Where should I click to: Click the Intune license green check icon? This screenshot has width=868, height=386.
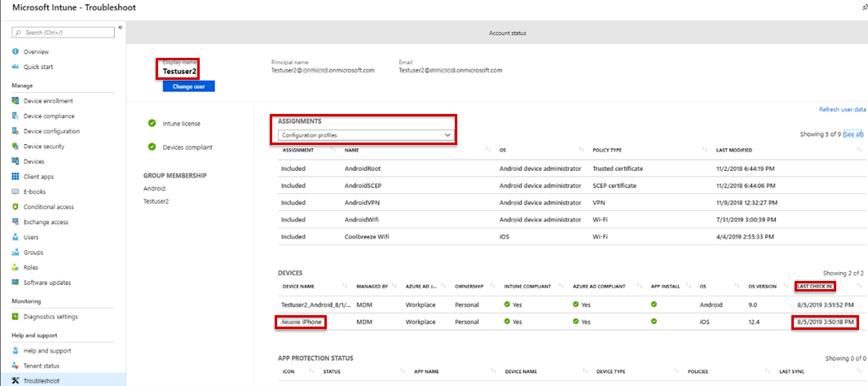coord(152,123)
